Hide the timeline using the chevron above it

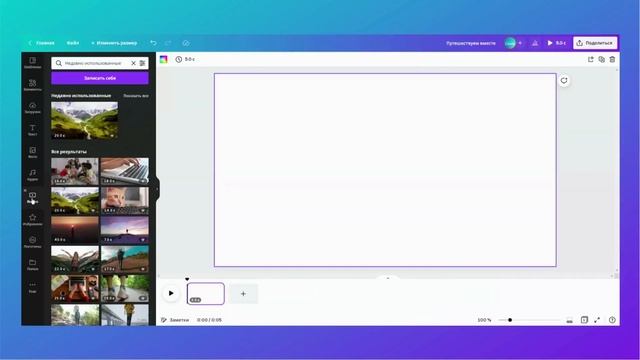(388, 278)
